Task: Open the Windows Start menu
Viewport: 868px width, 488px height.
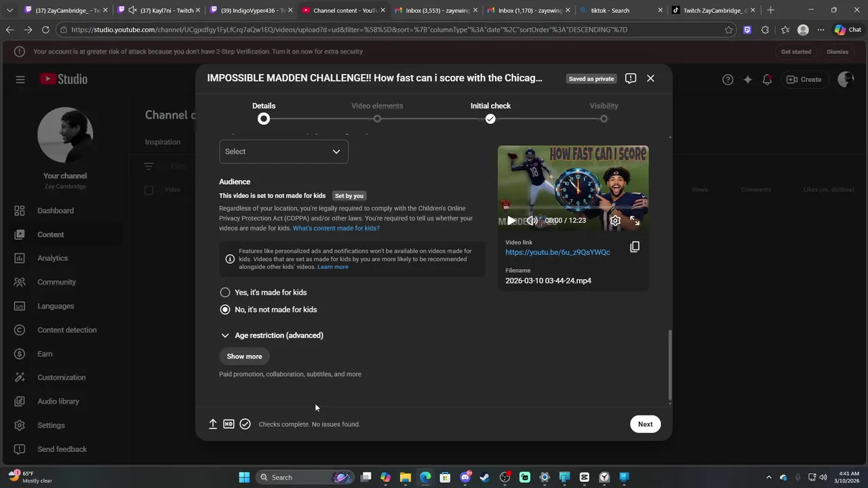Action: coord(244,477)
